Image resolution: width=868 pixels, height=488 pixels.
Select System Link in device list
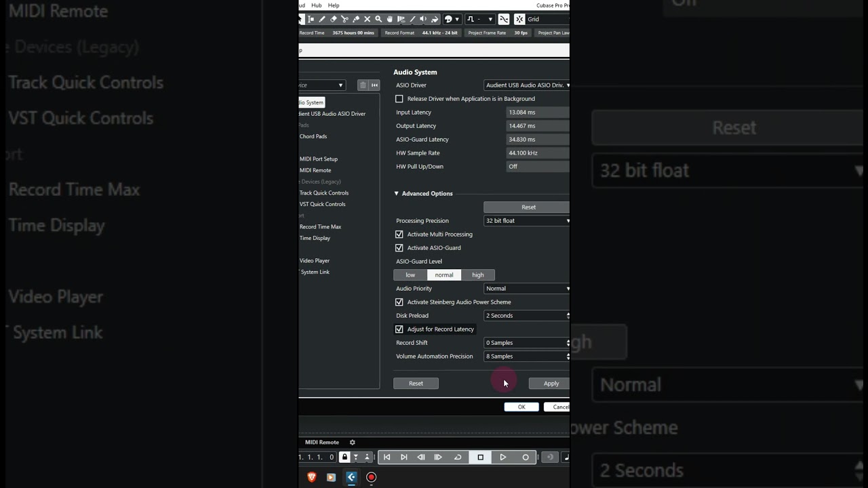click(315, 272)
